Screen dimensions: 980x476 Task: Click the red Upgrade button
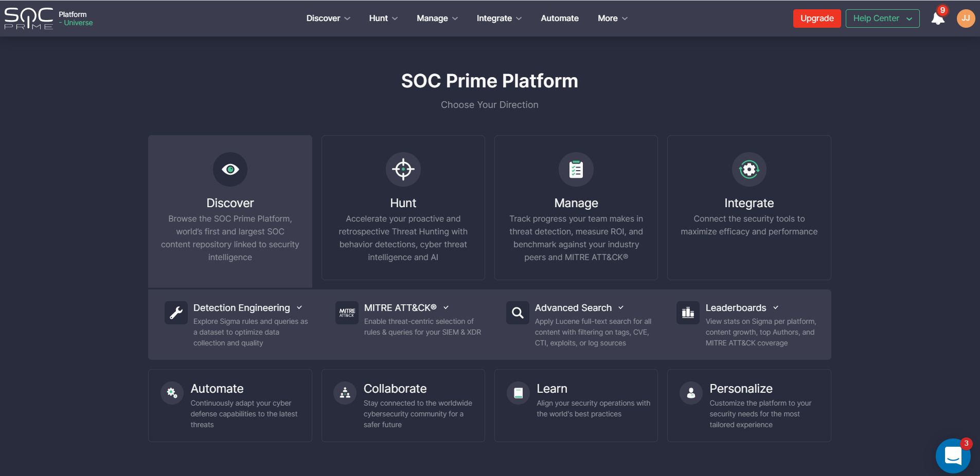point(817,19)
